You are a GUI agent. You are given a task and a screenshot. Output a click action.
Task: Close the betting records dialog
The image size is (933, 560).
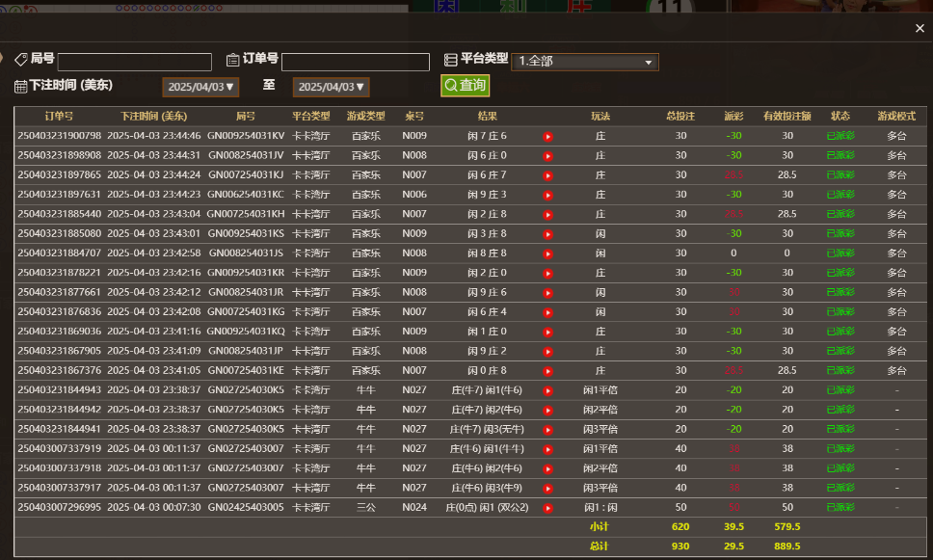pyautogui.click(x=918, y=27)
